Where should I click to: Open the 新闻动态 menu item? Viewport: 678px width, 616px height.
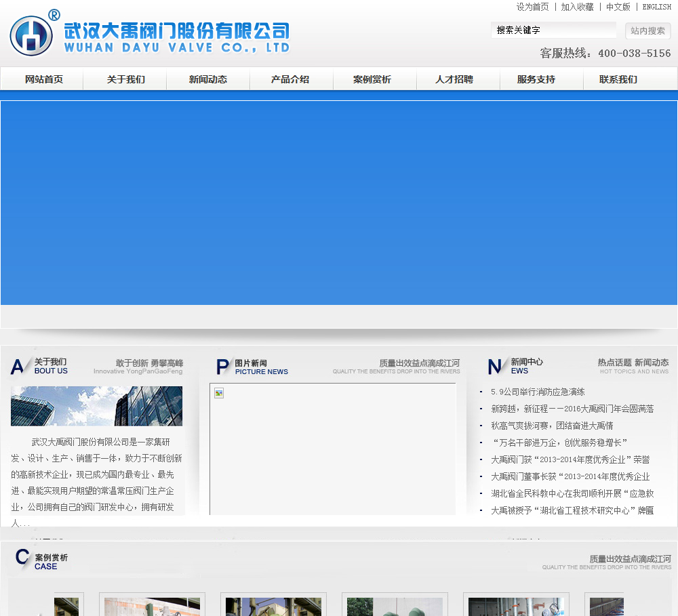click(x=208, y=79)
